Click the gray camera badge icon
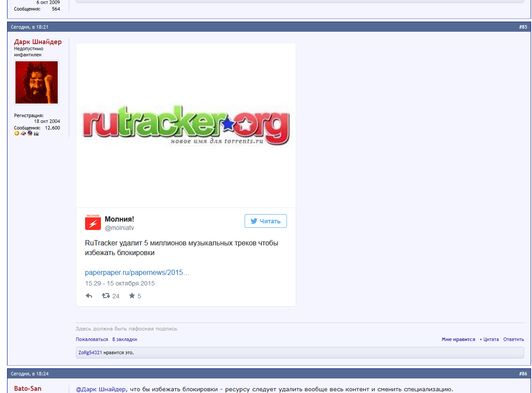Image resolution: width=532 pixels, height=393 pixels. pos(37,133)
